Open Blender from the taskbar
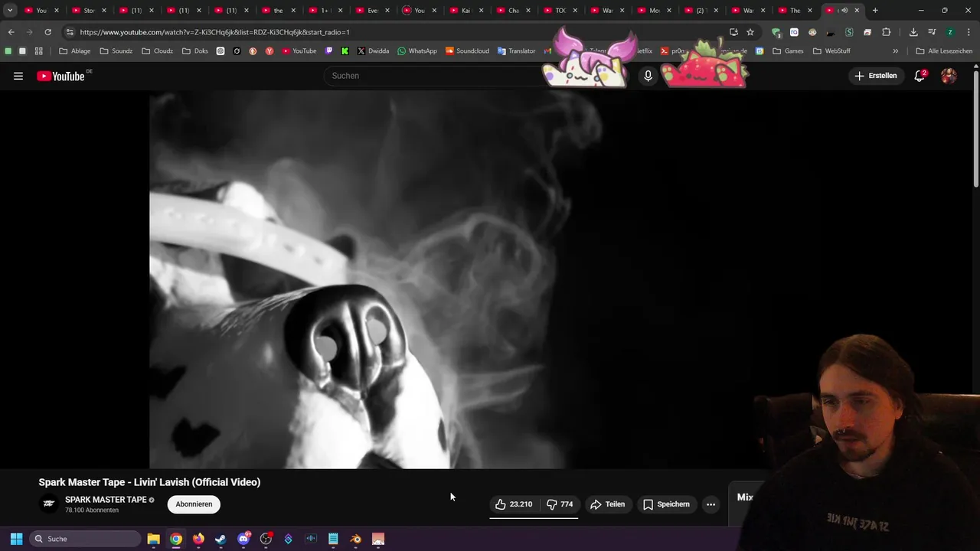Image resolution: width=980 pixels, height=551 pixels. (x=355, y=539)
